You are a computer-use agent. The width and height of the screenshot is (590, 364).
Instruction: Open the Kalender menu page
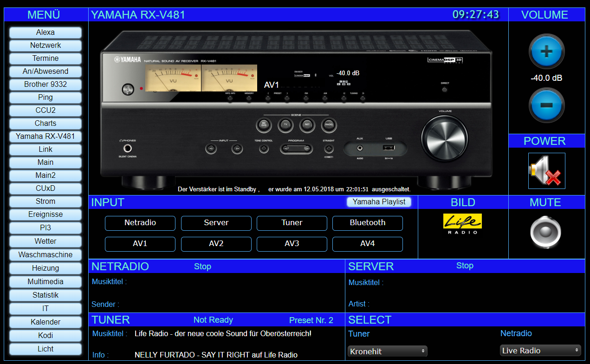coord(45,322)
